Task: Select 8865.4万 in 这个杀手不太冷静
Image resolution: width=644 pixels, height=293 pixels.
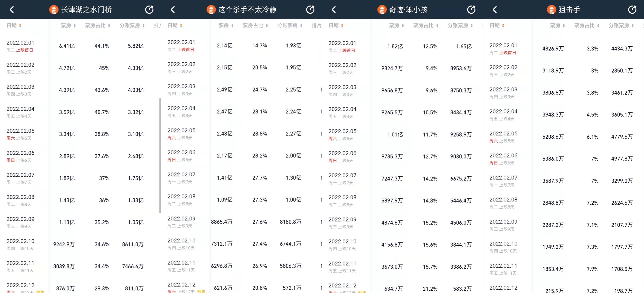Action: coord(222,222)
